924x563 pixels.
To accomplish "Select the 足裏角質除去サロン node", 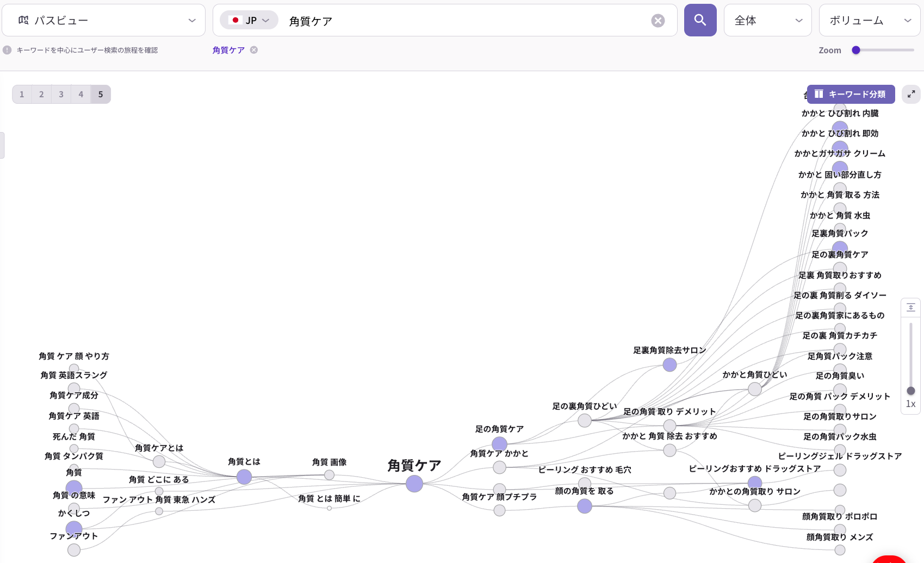I will tap(669, 365).
